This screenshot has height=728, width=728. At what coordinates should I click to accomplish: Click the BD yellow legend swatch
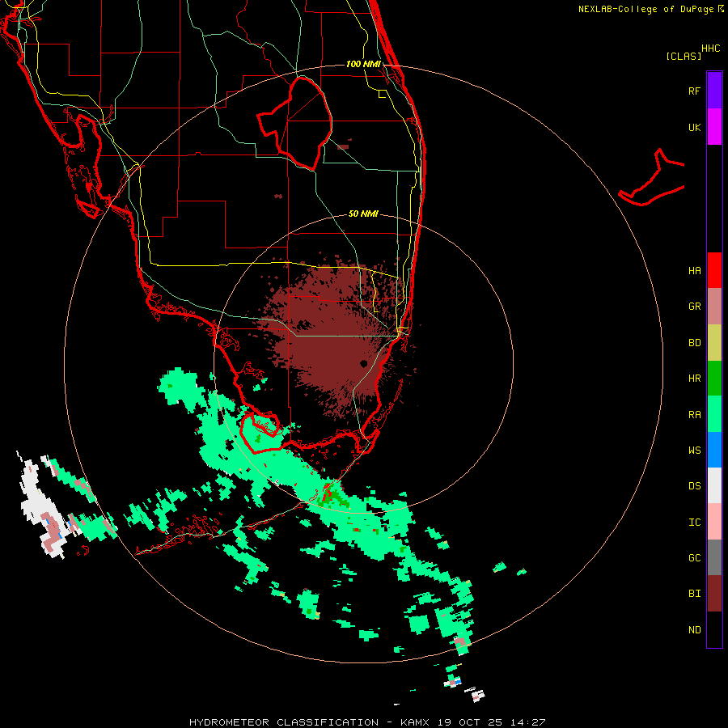714,343
